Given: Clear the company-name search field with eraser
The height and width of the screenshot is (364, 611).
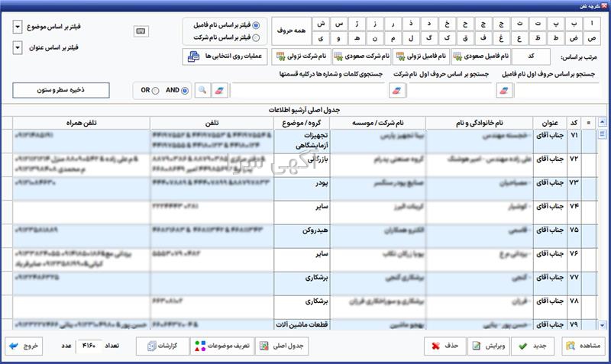Looking at the screenshot, I should 396,90.
